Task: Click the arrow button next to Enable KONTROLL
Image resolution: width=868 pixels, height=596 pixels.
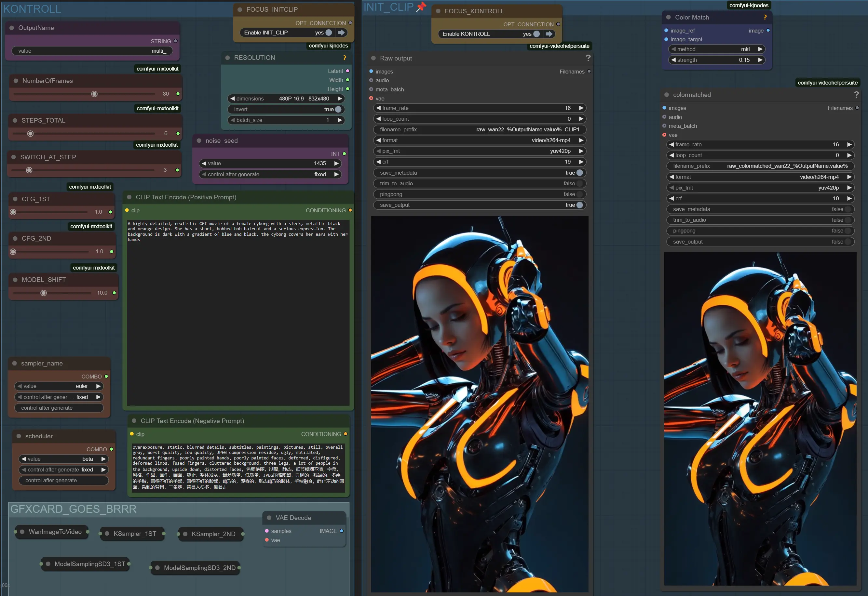Action: 549,34
